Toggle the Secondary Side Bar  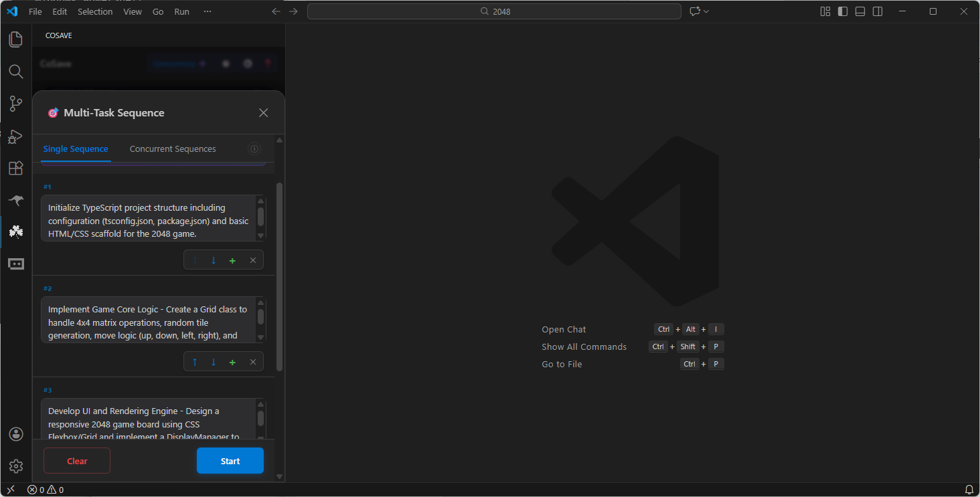(877, 11)
